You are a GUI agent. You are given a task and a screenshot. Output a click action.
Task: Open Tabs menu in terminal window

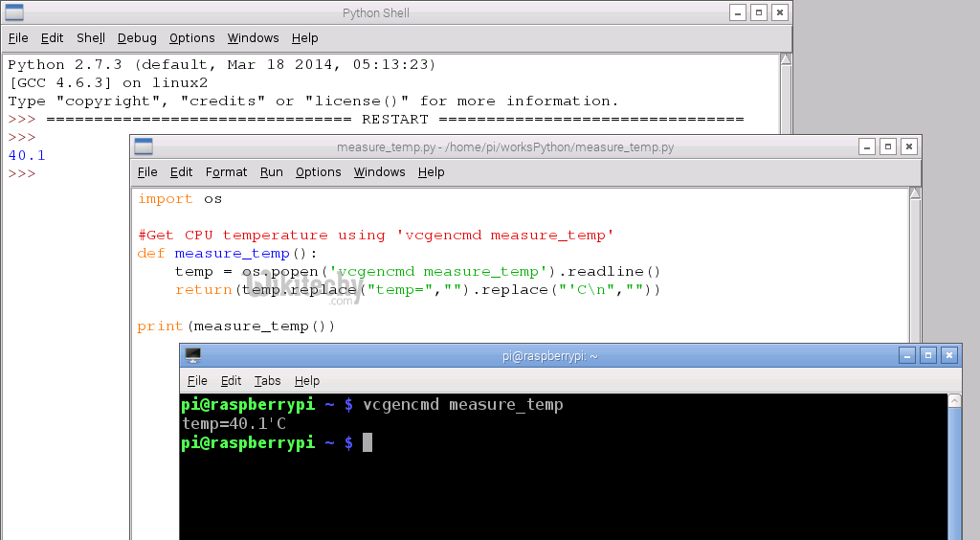tap(268, 381)
